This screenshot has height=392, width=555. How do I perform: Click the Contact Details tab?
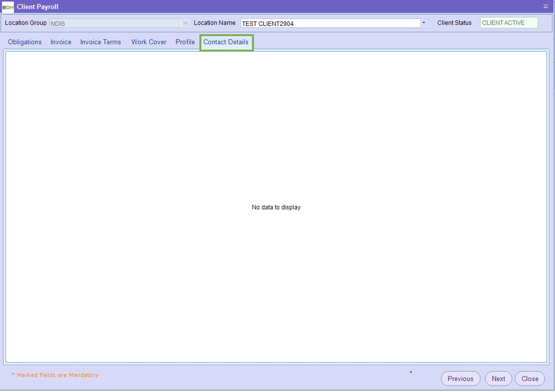(226, 42)
